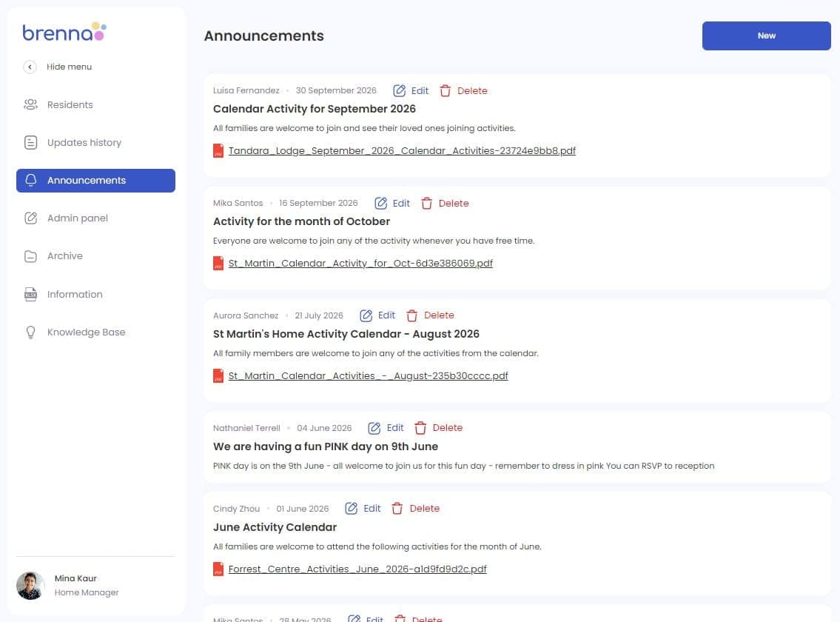Click trash icon on 16 September post
Viewport: 840px width, 622px height.
[x=426, y=203]
